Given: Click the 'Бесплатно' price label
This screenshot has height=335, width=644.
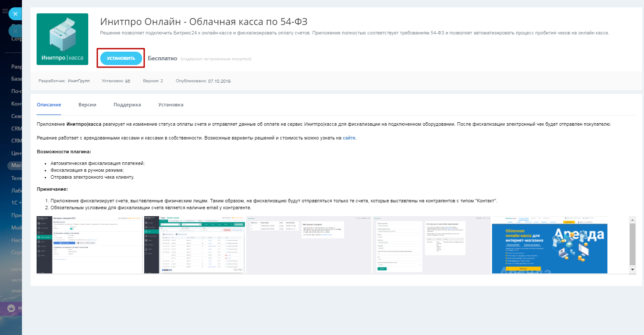Looking at the screenshot, I should click(x=162, y=58).
